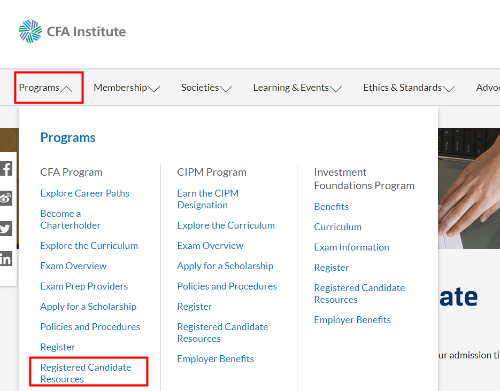Viewport: 500px width, 391px height.
Task: Open CIPM Employer Benefits link
Action: (215, 359)
